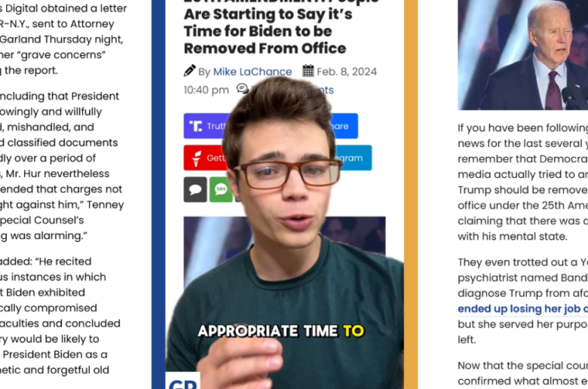Image resolution: width=588 pixels, height=389 pixels.
Task: Open the Mike LaChance author link
Action: coord(253,72)
